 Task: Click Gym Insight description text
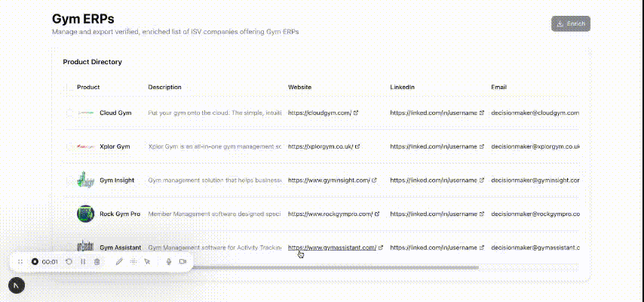point(215,180)
